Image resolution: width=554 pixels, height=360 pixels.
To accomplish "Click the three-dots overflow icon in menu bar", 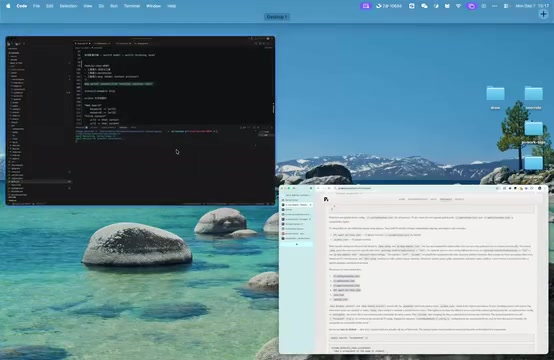I will click(494, 6).
